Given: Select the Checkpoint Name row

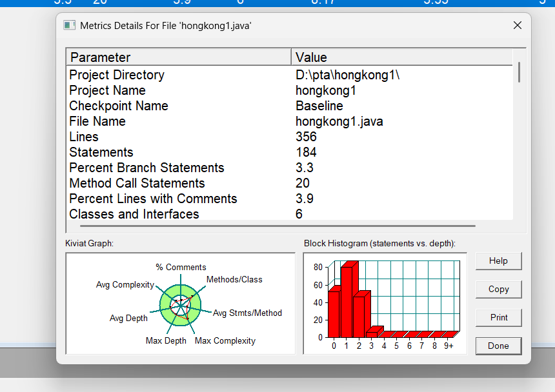Looking at the screenshot, I should (290, 106).
